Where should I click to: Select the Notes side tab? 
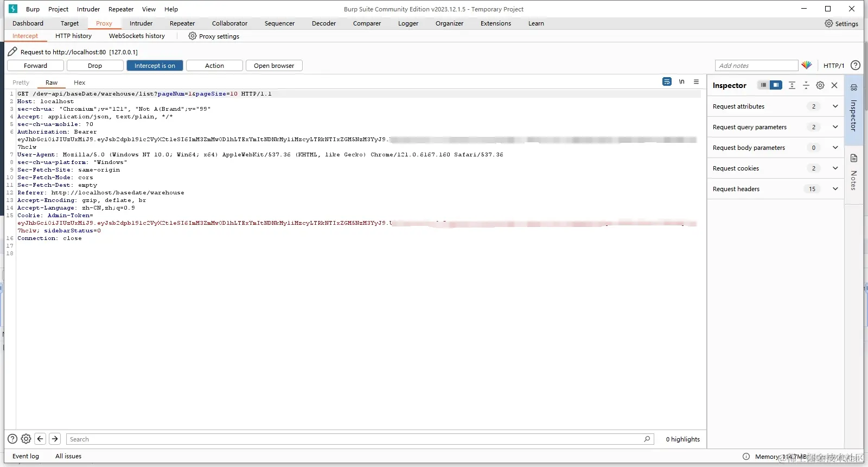click(853, 174)
